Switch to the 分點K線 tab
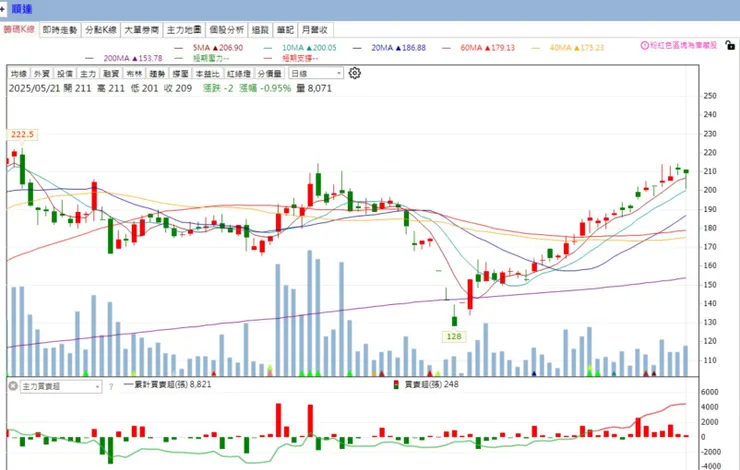The width and height of the screenshot is (740, 470). [101, 30]
